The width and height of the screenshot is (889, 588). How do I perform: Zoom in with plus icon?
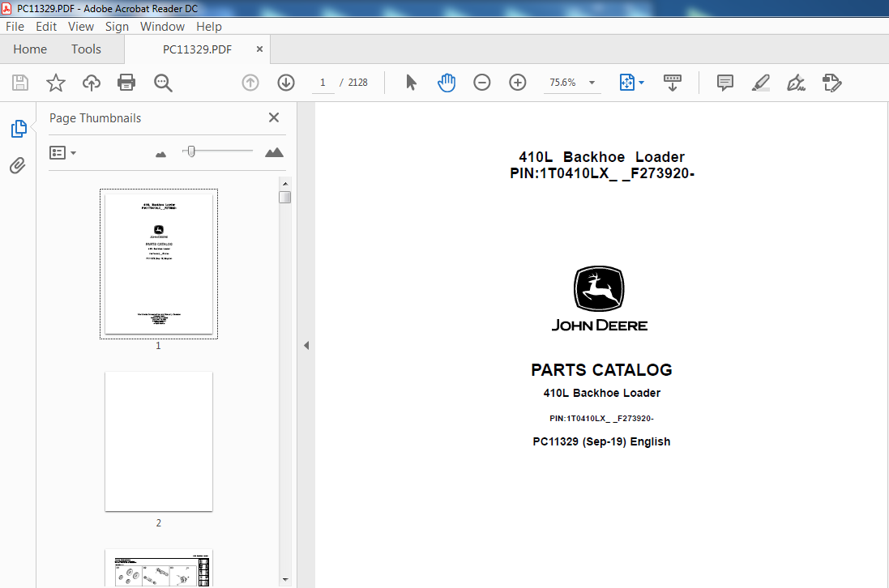[x=517, y=83]
